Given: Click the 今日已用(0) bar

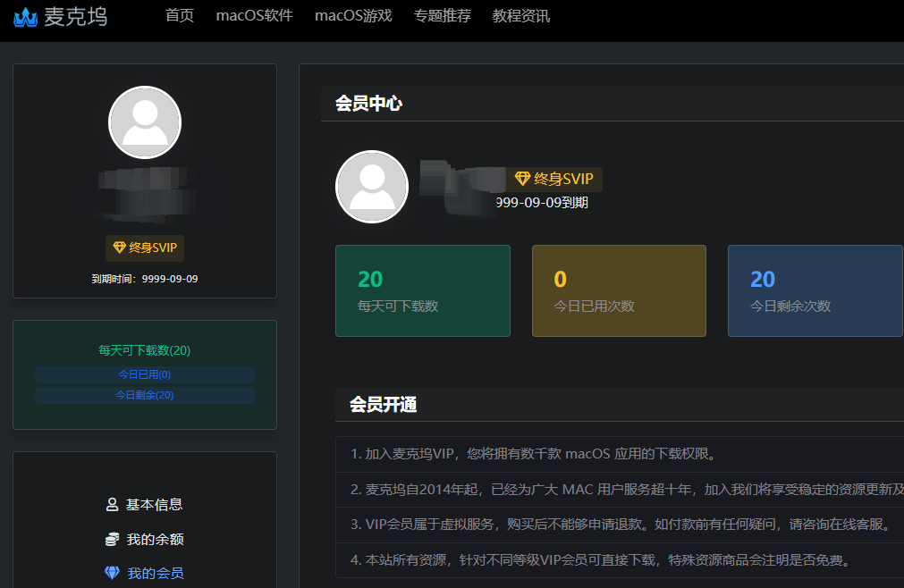Looking at the screenshot, I should click(x=145, y=374).
